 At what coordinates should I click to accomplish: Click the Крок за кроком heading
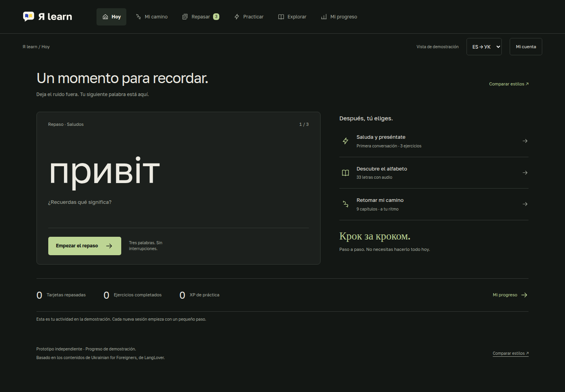point(375,236)
